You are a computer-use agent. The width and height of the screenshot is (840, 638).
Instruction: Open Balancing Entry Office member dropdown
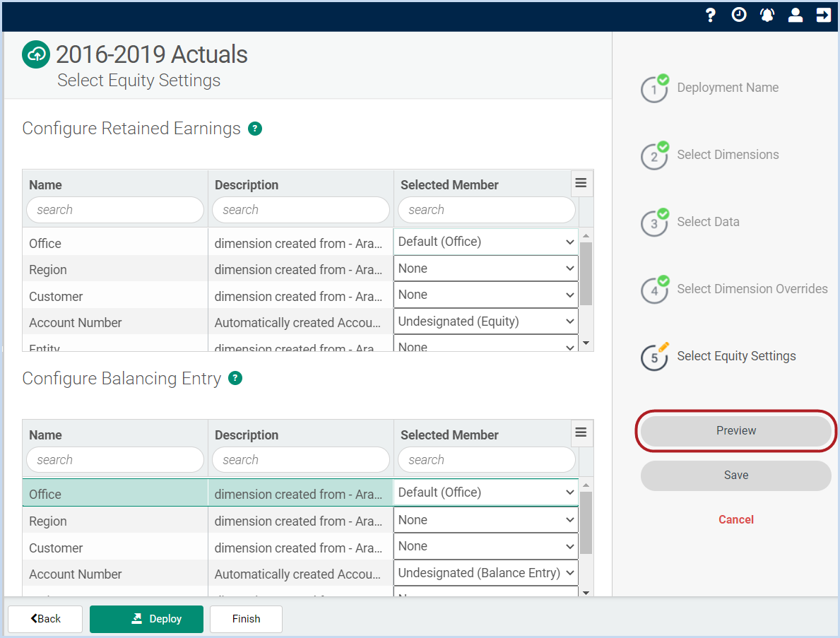[486, 492]
